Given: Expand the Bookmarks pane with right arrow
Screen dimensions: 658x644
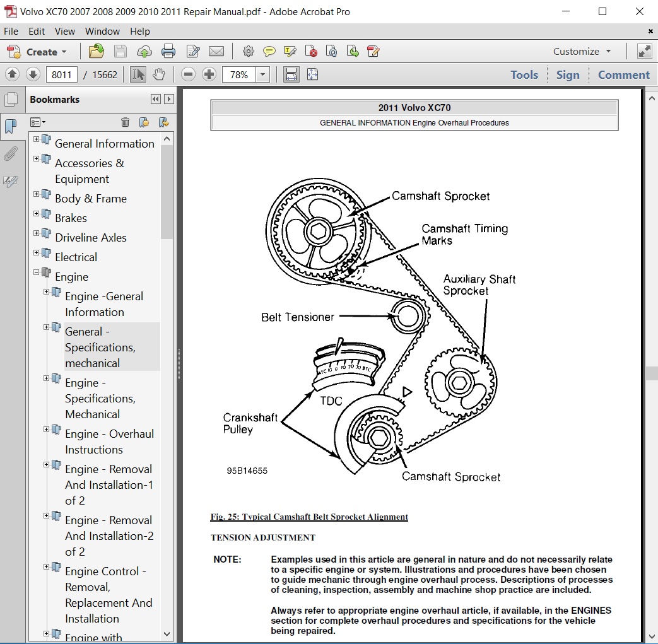Looking at the screenshot, I should [x=168, y=99].
